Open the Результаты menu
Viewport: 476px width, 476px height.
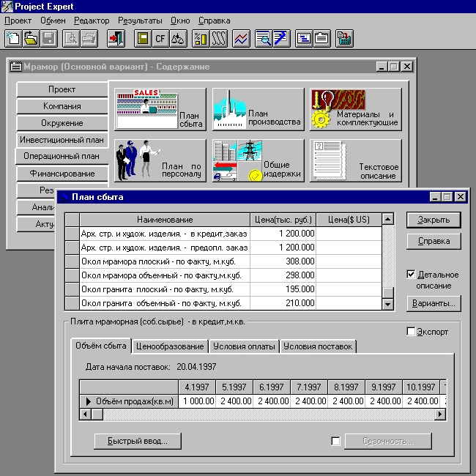[x=140, y=21]
